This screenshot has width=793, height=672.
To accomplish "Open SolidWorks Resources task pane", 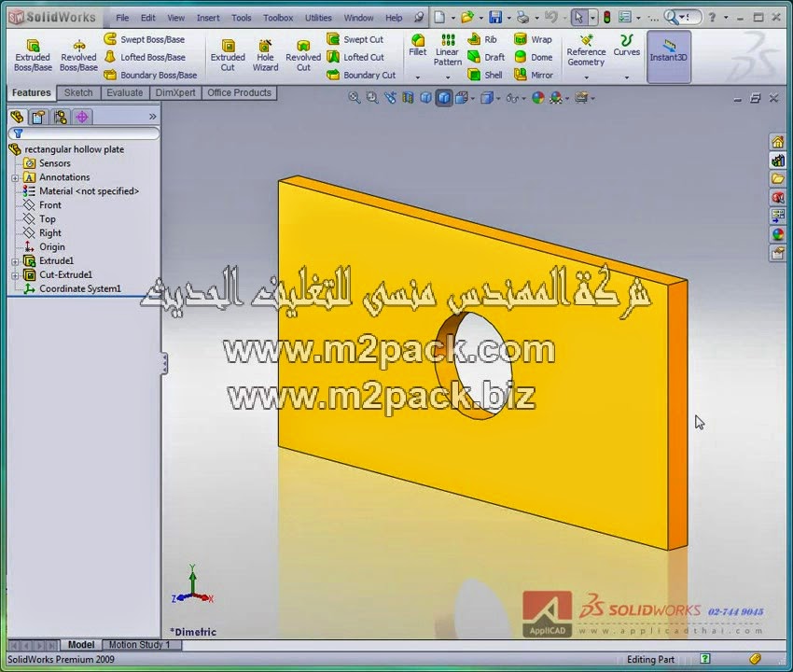I will coord(777,142).
